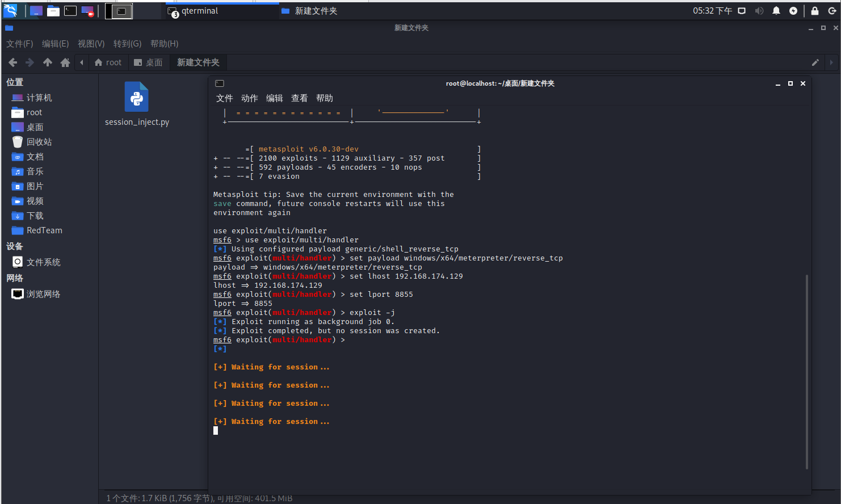Select the 新建文件夹 breadcrumb in path bar

[x=198, y=62]
